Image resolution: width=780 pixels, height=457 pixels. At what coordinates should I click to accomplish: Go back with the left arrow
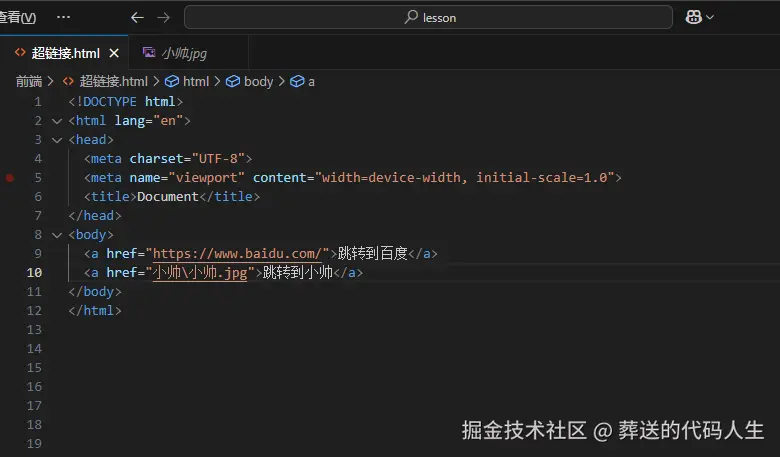point(137,17)
